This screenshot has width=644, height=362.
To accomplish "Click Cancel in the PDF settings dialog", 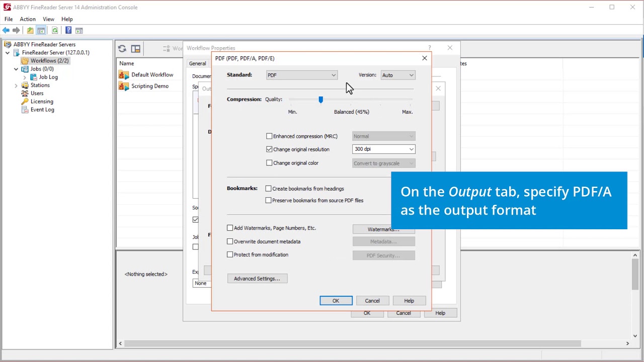I will 372,301.
